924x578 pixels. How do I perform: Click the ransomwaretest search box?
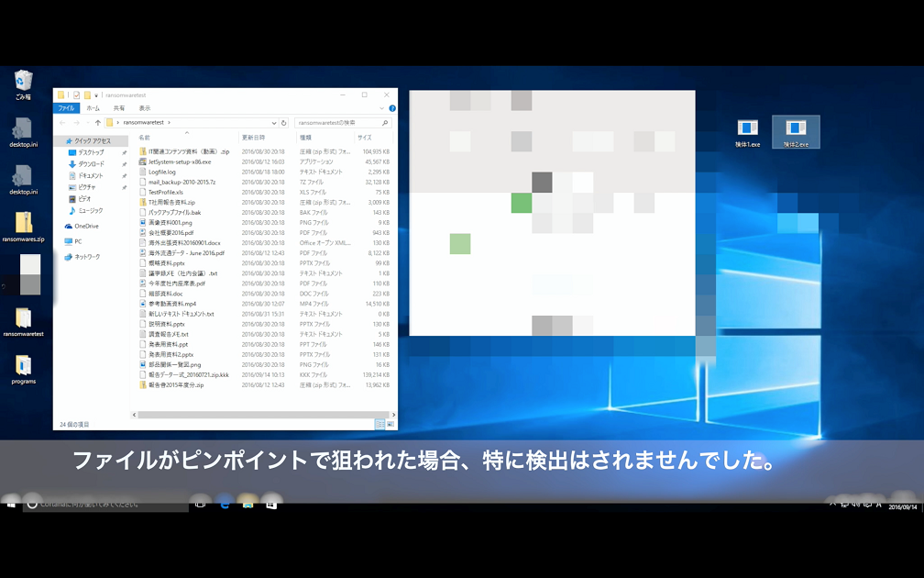coord(339,122)
